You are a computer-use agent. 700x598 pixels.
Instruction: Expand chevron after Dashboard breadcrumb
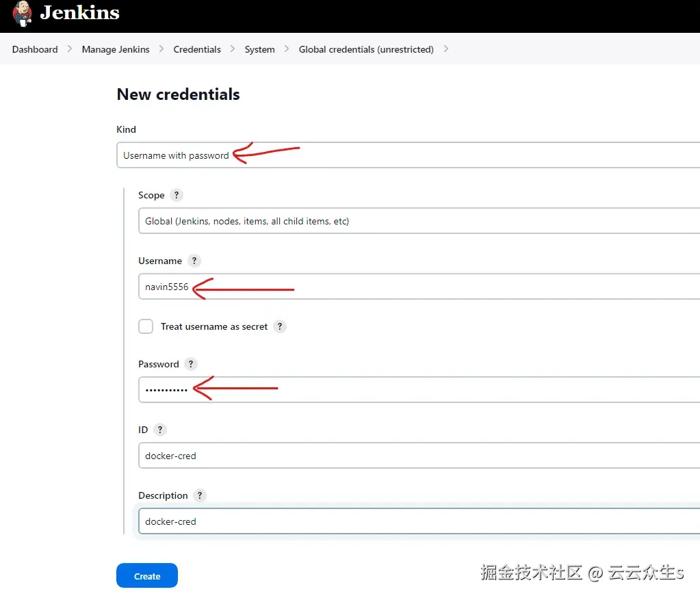tap(70, 49)
